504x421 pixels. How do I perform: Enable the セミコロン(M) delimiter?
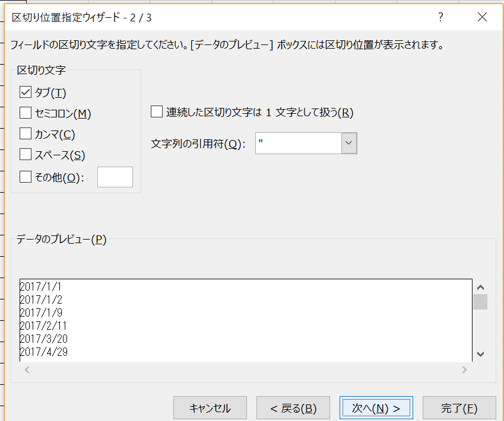click(25, 113)
